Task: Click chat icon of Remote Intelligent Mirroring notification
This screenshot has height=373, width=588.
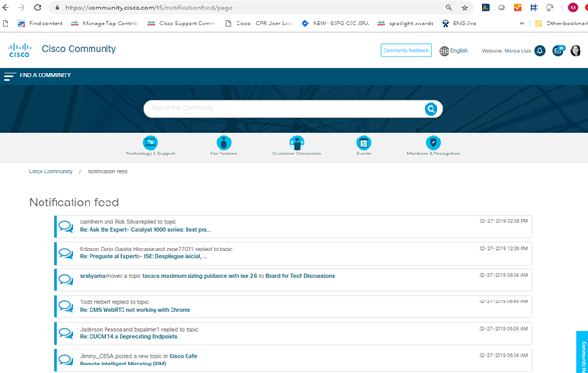Action: (x=66, y=360)
